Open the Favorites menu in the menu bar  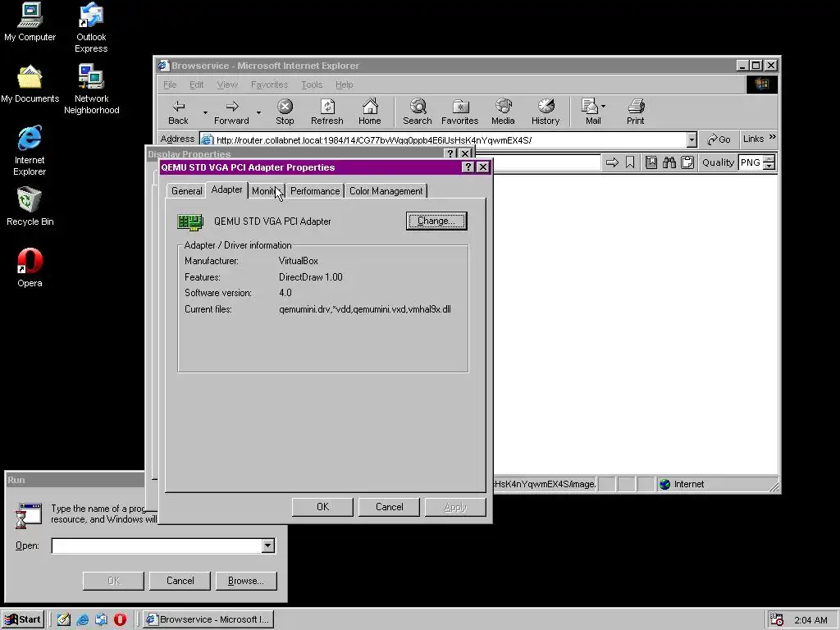tap(269, 84)
